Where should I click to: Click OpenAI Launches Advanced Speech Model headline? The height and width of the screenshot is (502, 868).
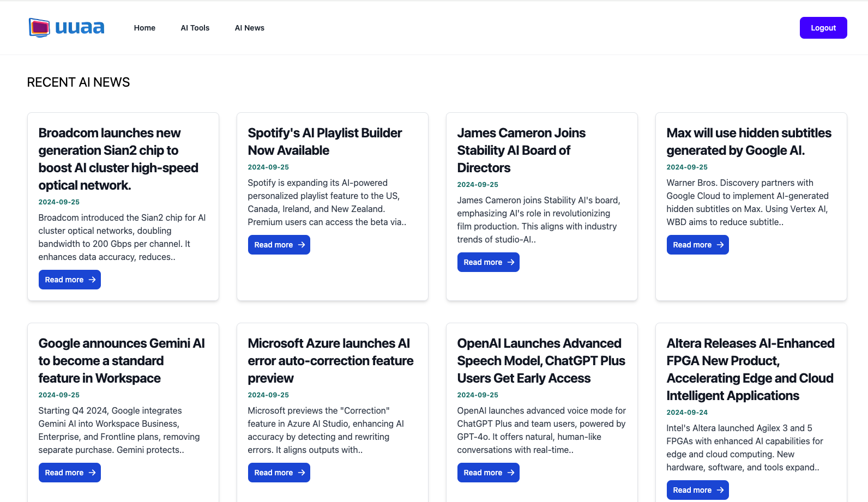(541, 361)
